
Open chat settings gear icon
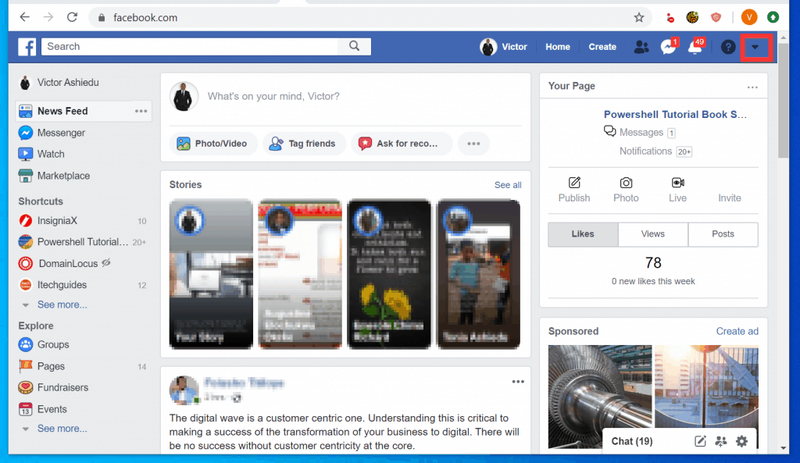point(742,441)
